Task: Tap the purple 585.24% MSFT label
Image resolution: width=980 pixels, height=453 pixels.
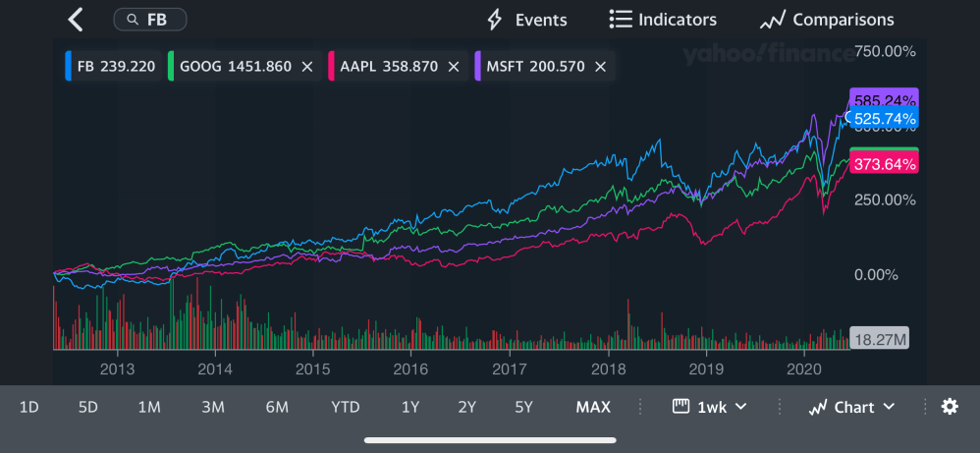Action: pos(884,99)
